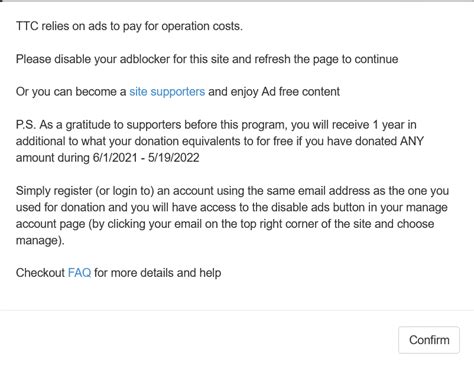
Task: Click the 'Or you can become a' text
Action: 71,92
